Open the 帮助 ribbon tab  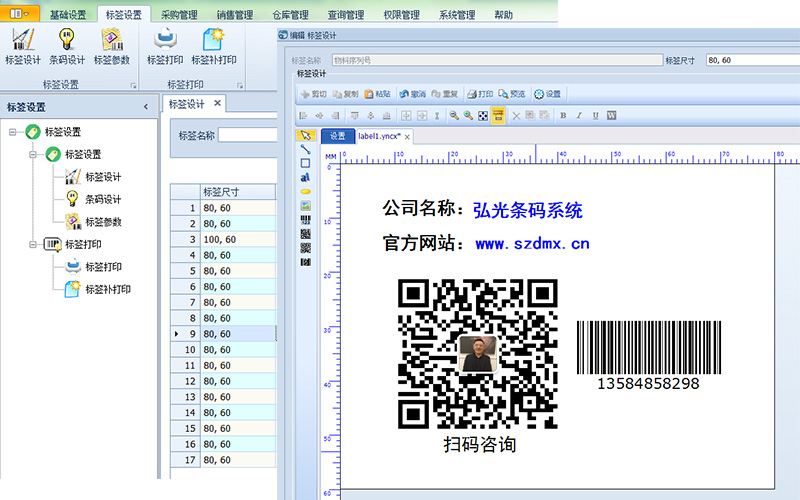pyautogui.click(x=504, y=15)
